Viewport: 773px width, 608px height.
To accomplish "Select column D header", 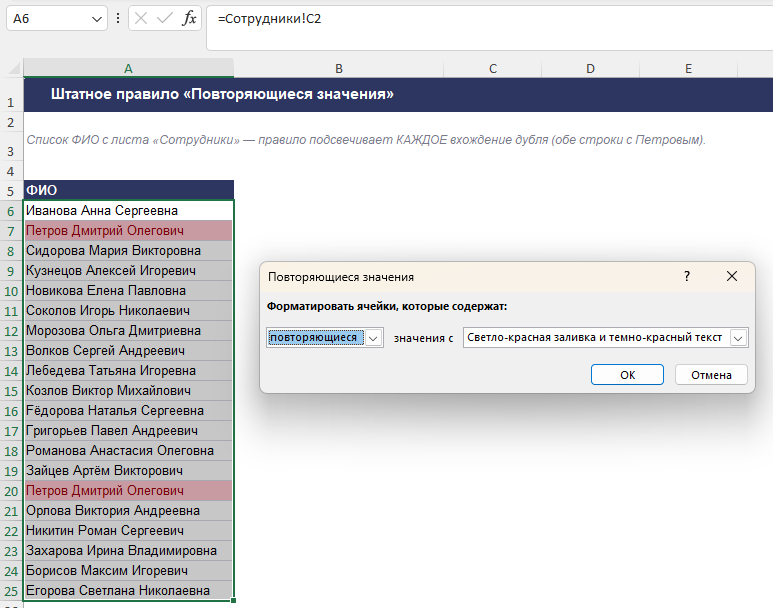I will [590, 69].
